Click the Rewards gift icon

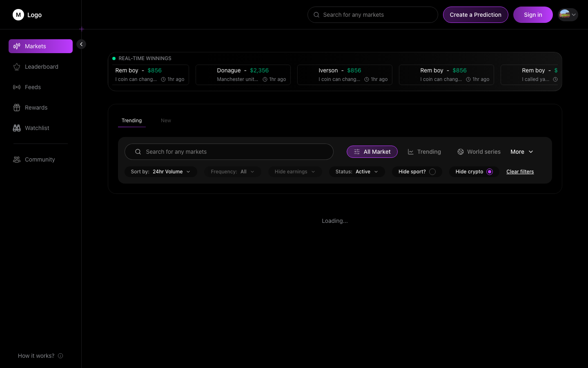tap(17, 108)
